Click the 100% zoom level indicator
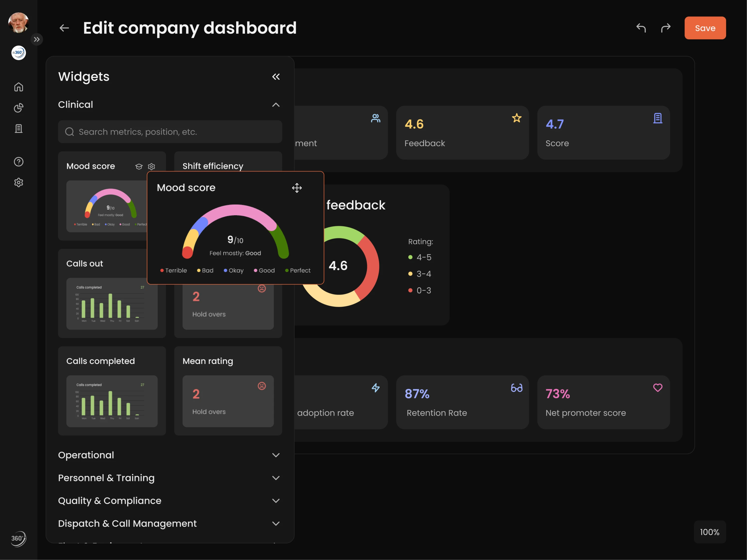Image resolution: width=747 pixels, height=560 pixels. (710, 532)
